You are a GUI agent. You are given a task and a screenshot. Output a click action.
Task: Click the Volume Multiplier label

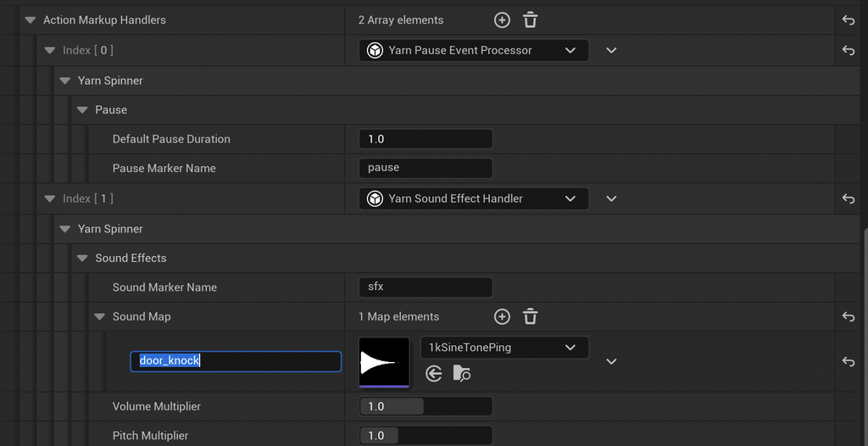157,407
